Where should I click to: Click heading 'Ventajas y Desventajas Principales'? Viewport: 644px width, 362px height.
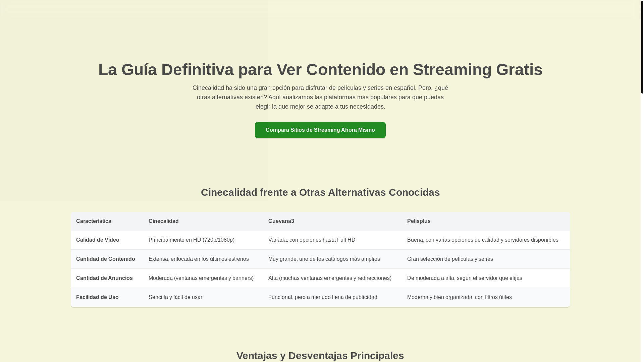[x=320, y=356]
